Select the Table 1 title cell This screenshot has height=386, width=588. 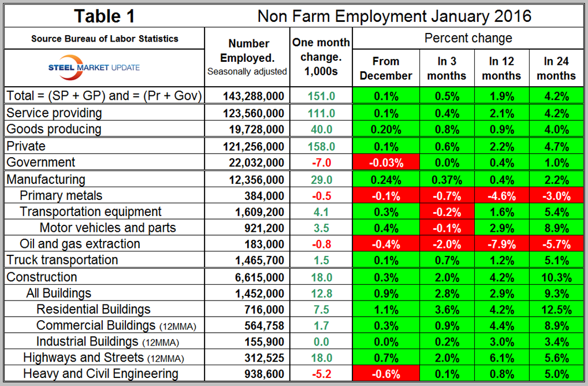tap(104, 16)
